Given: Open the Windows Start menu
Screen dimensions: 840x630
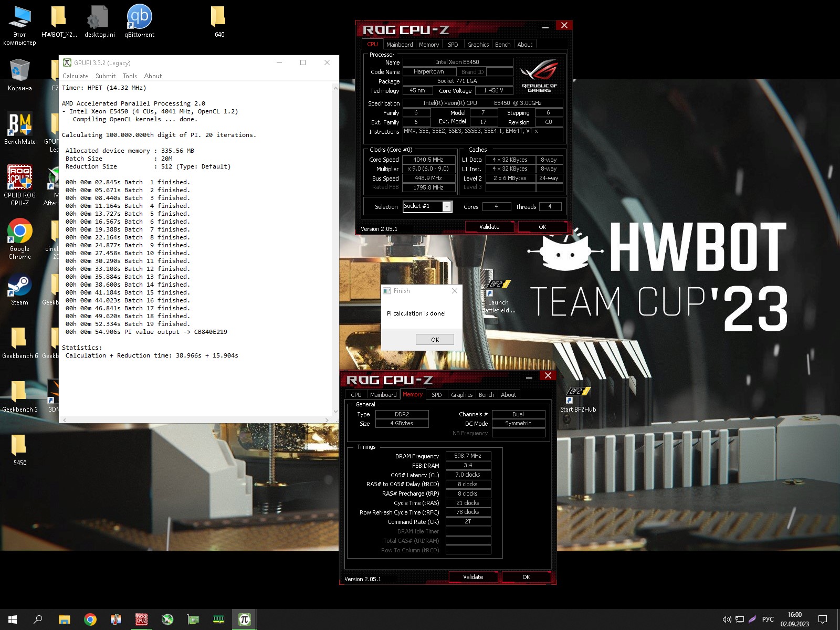Looking at the screenshot, I should pyautogui.click(x=13, y=619).
